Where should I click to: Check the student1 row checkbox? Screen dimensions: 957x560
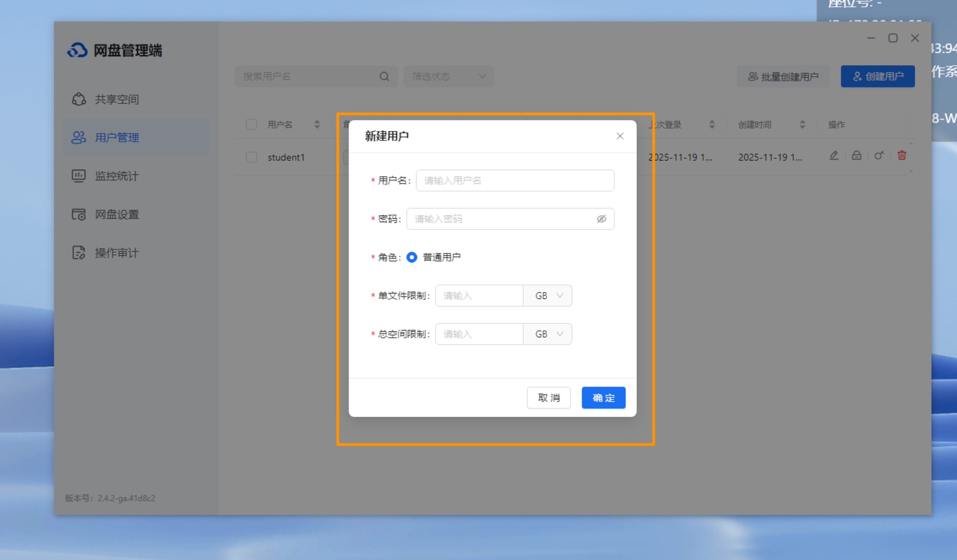[x=251, y=157]
